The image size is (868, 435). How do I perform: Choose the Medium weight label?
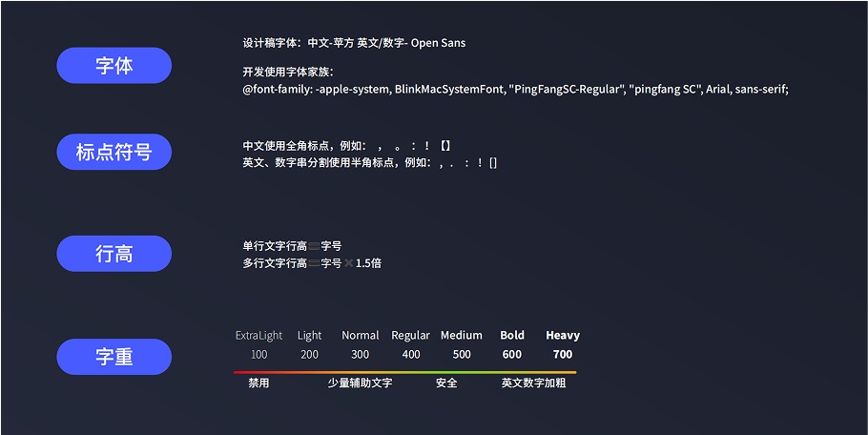pos(462,336)
